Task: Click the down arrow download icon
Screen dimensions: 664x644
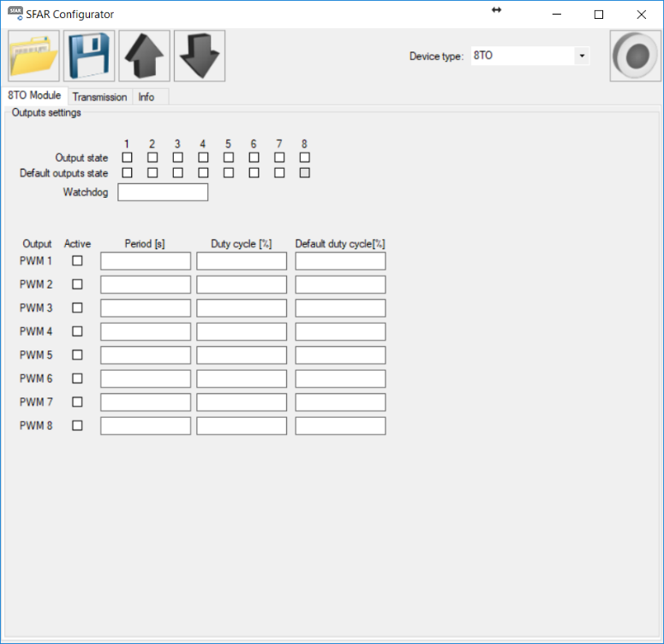Action: (x=199, y=57)
